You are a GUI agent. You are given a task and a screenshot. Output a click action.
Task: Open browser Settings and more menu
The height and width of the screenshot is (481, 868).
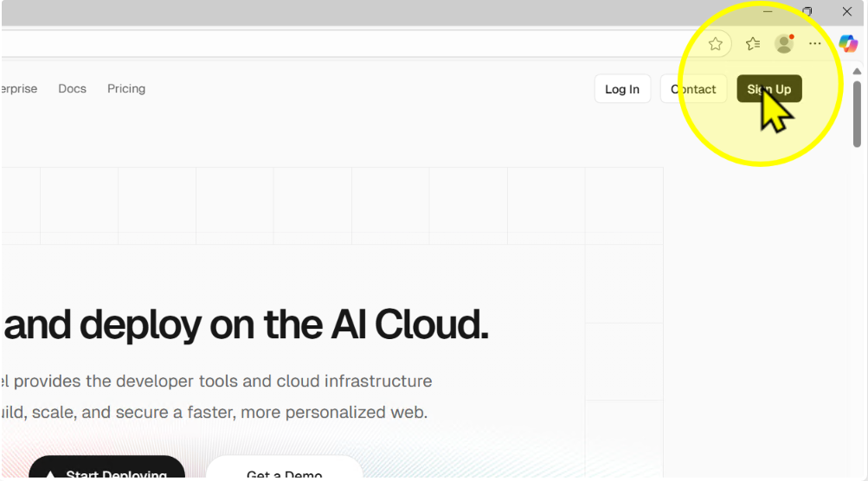[815, 44]
